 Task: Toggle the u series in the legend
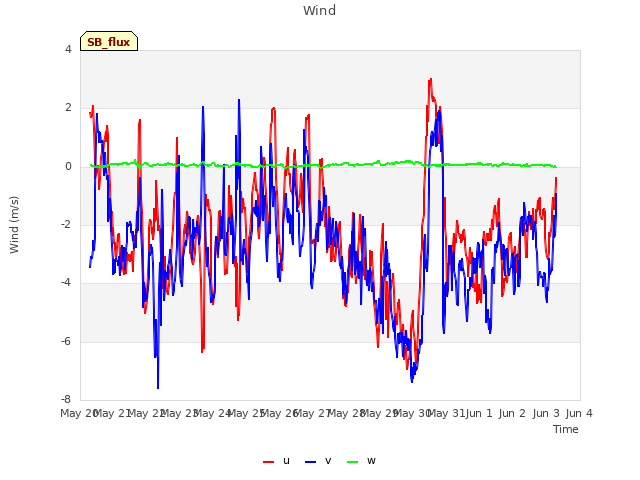click(276, 461)
